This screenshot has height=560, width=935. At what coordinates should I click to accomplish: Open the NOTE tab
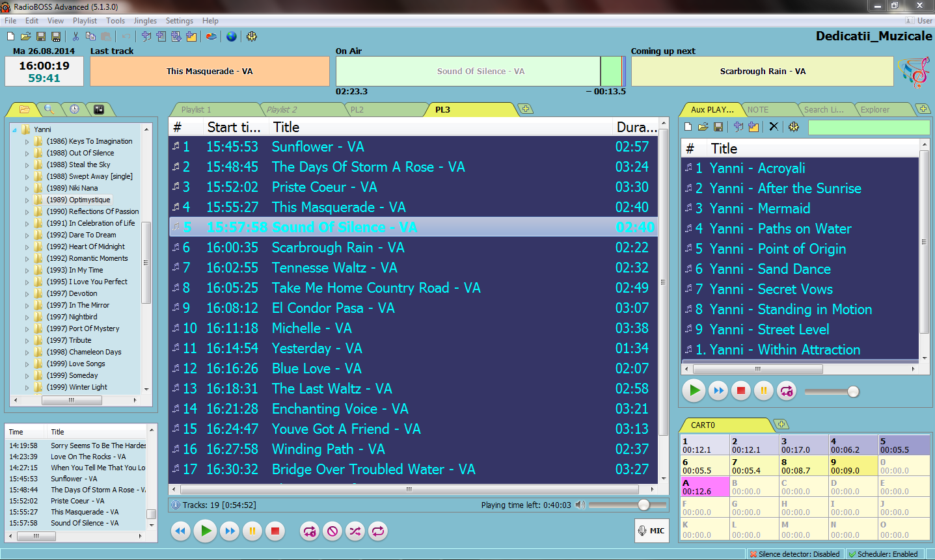pos(758,110)
